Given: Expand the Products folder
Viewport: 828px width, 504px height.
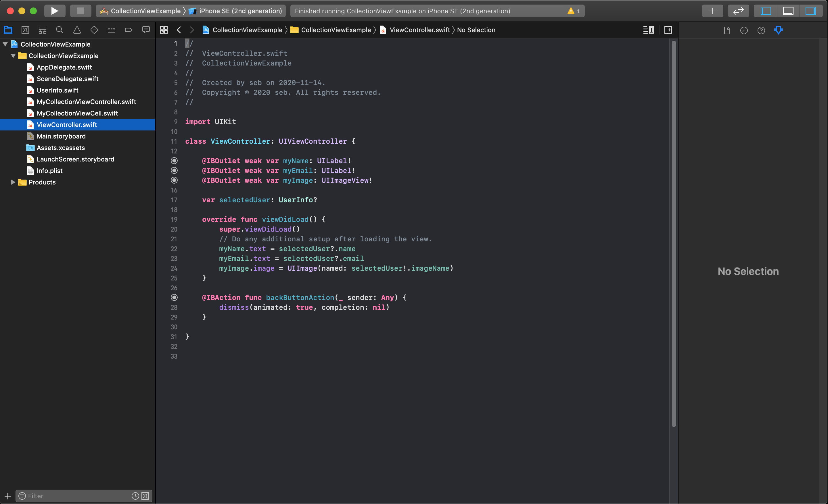Looking at the screenshot, I should 13,182.
